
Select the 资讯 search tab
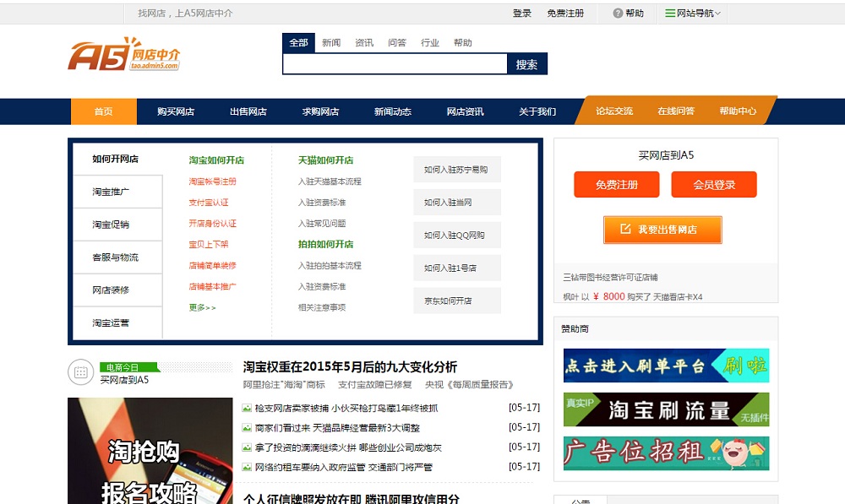click(x=364, y=42)
